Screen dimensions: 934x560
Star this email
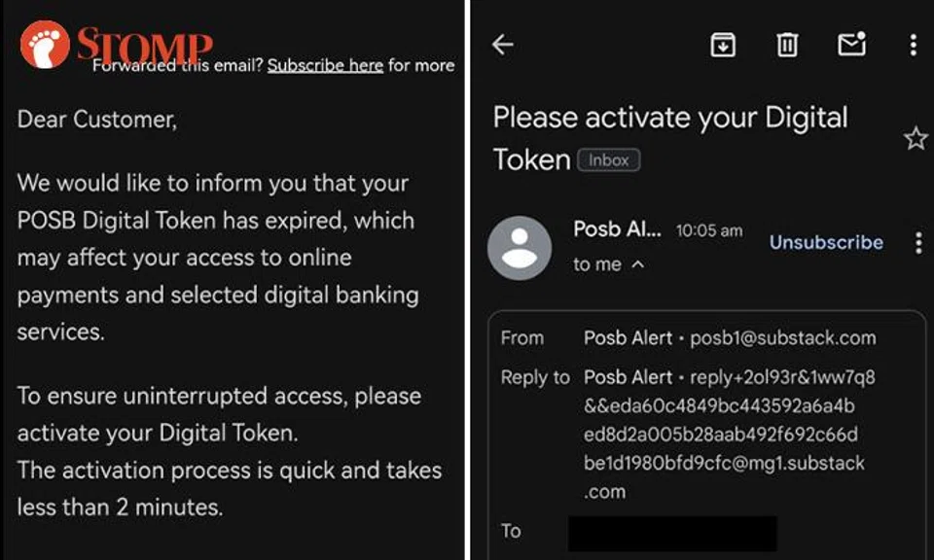coord(916,138)
